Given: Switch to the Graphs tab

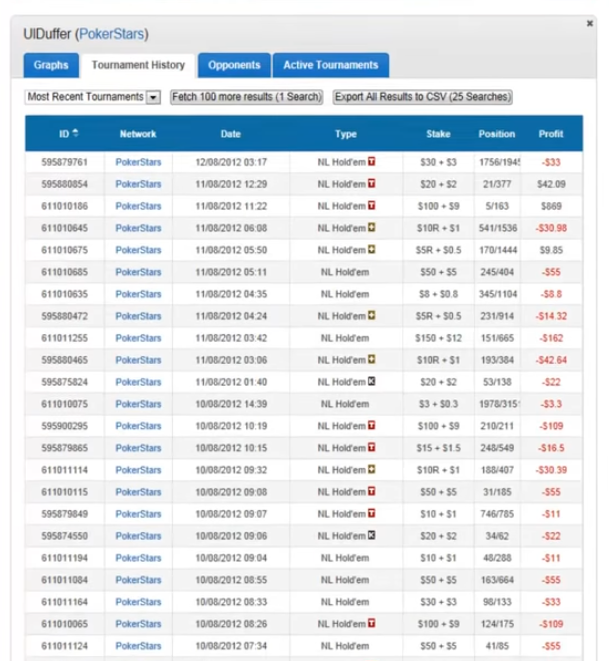Looking at the screenshot, I should (51, 65).
